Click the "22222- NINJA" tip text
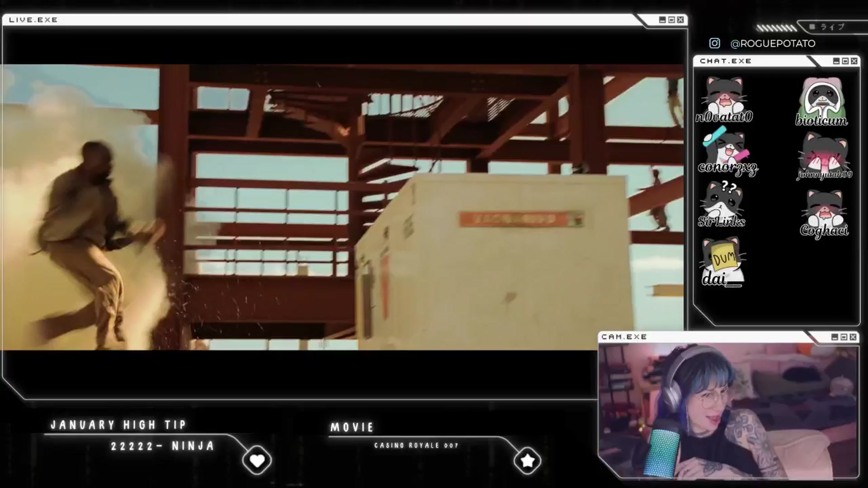Screen dimensions: 868x488 163,446
